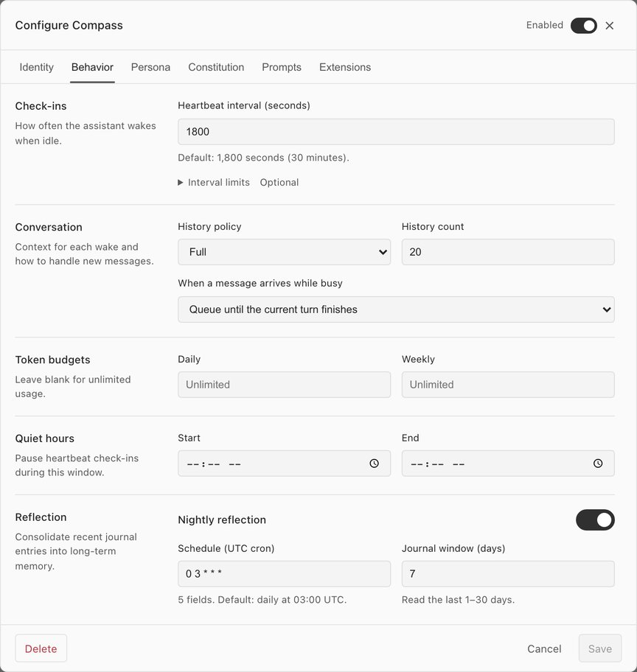This screenshot has width=637, height=672.
Task: Click the 'Check-ins' section heading
Action: (x=41, y=106)
